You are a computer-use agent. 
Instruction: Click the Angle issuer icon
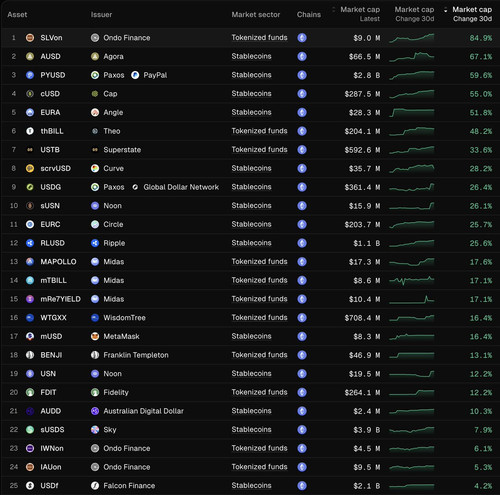(95, 112)
